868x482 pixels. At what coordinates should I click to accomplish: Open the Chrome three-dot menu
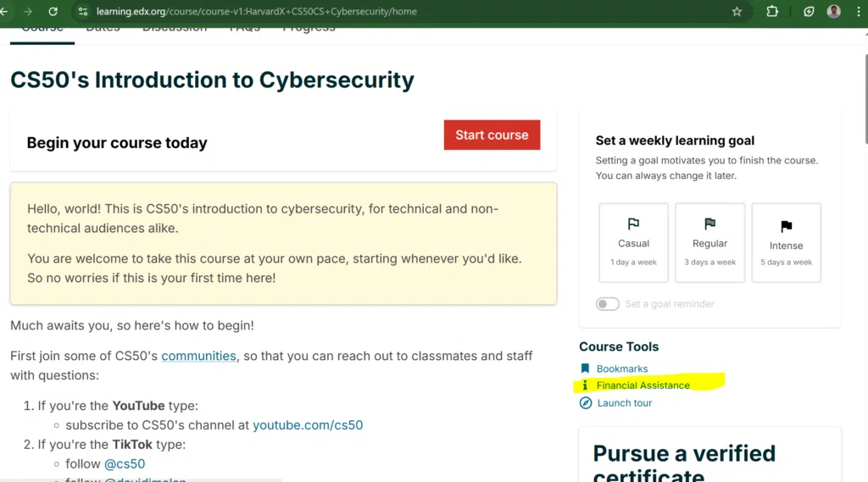click(x=859, y=11)
